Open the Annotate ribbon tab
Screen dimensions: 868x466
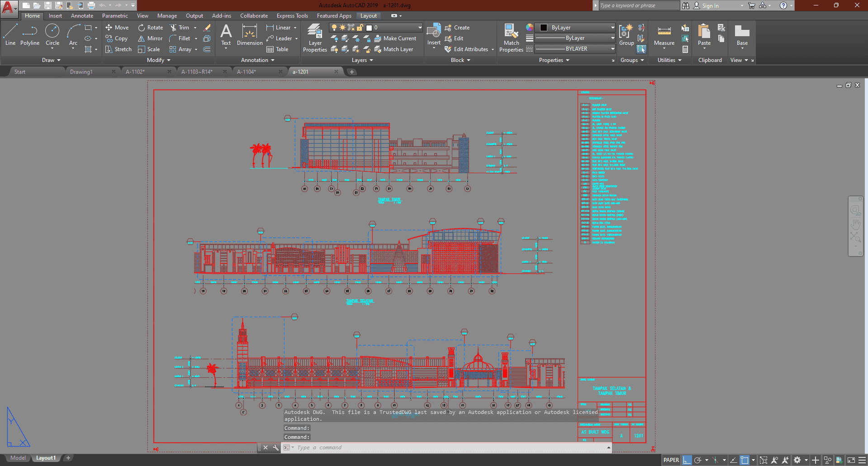[x=82, y=16]
